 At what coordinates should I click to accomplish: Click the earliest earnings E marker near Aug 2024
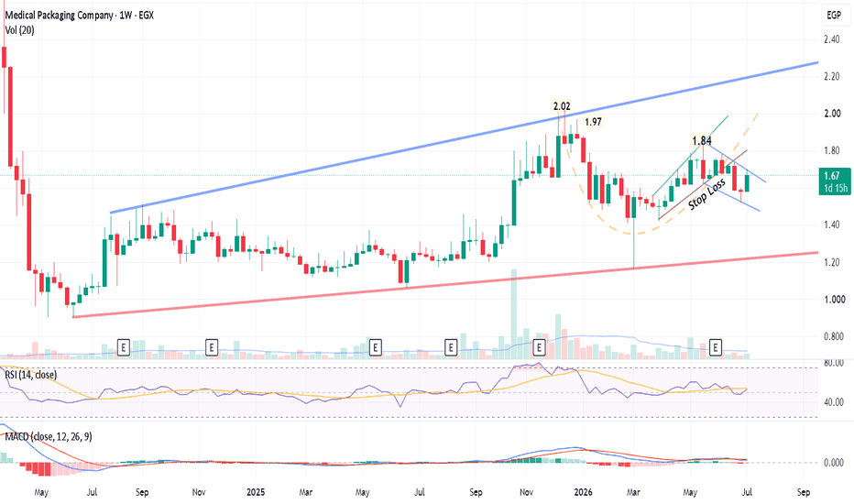[124, 347]
